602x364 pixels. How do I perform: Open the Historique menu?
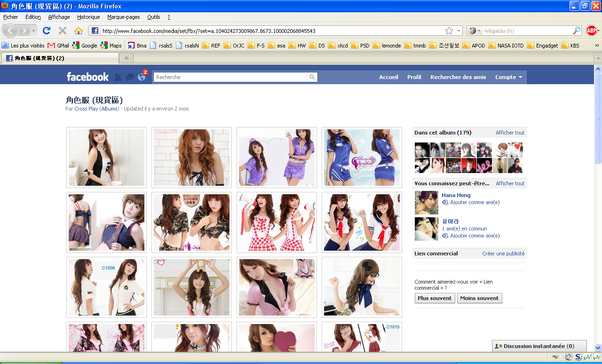pos(88,17)
